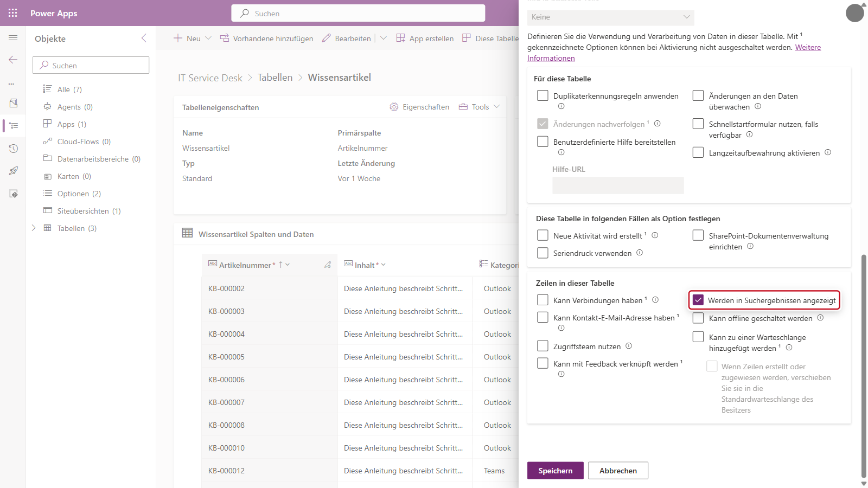Uncheck Werden in Suchergebnissen angezeigt
Viewport: 868px width, 488px height.
coord(698,300)
